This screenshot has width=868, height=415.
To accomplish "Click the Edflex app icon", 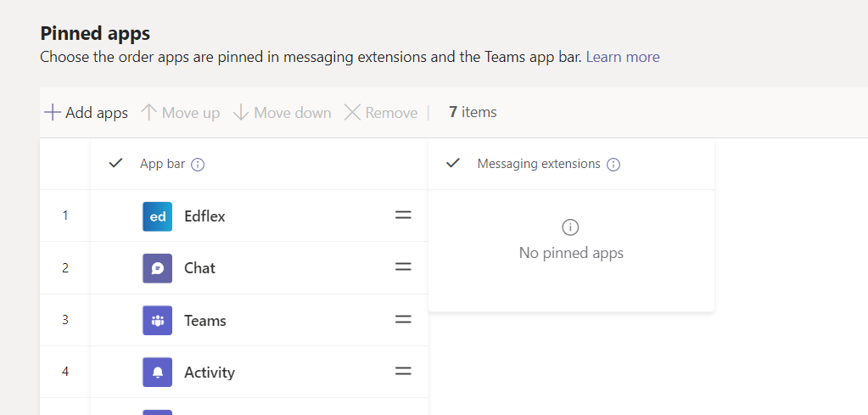I will tap(157, 216).
